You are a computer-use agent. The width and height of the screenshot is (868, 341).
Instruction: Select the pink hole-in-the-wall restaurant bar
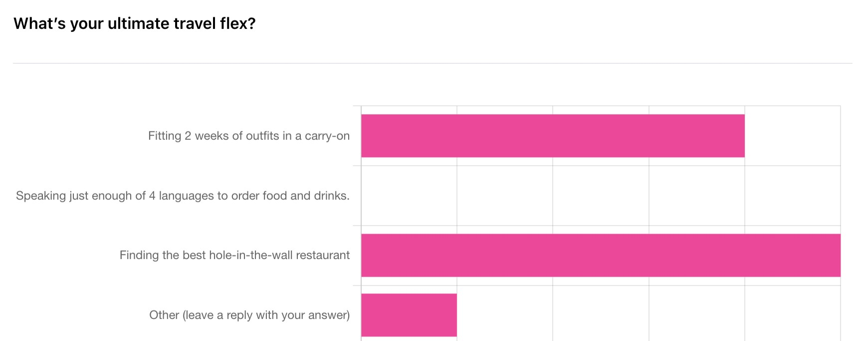click(601, 255)
